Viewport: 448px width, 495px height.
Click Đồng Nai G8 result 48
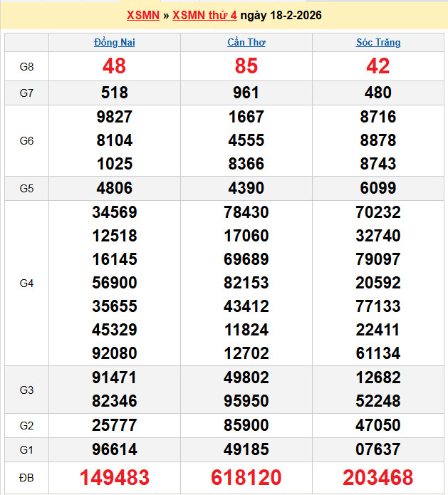(115, 66)
